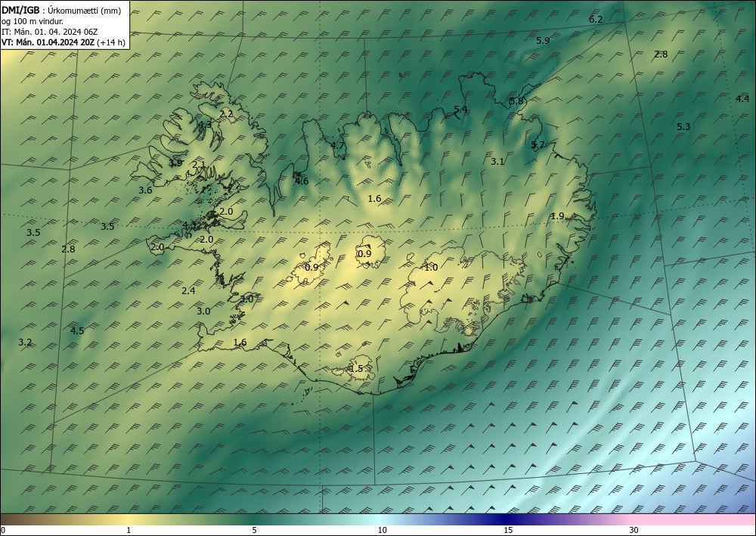Click the legend label 10
This screenshot has width=756, height=536.
coord(382,531)
